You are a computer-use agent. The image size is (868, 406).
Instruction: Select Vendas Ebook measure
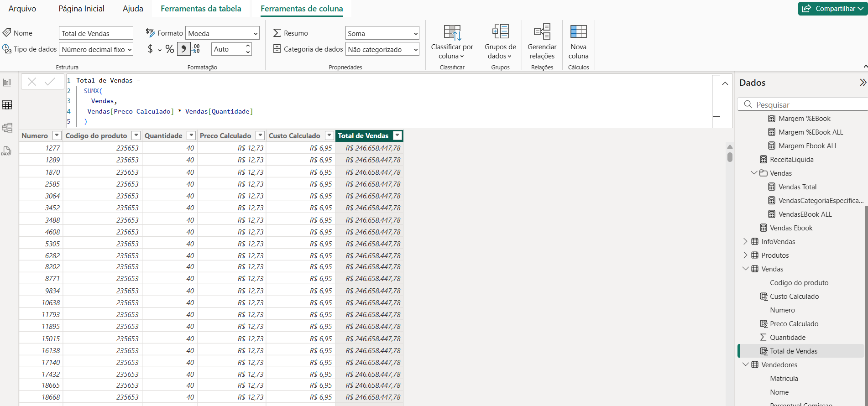[x=791, y=228]
